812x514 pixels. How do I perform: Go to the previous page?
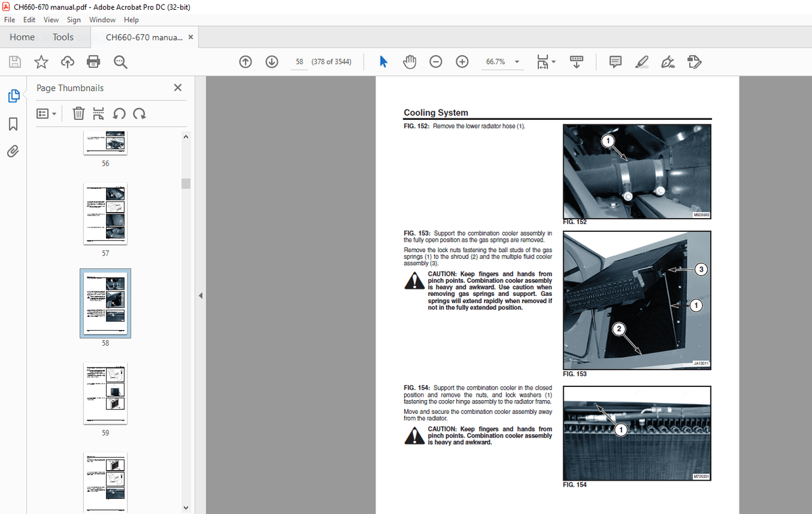246,62
